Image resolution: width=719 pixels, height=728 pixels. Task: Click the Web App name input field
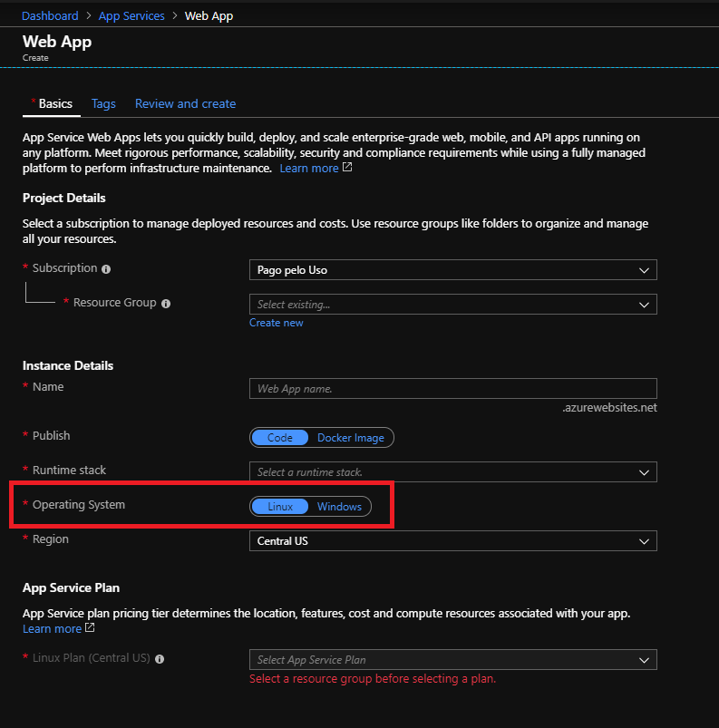(x=452, y=389)
